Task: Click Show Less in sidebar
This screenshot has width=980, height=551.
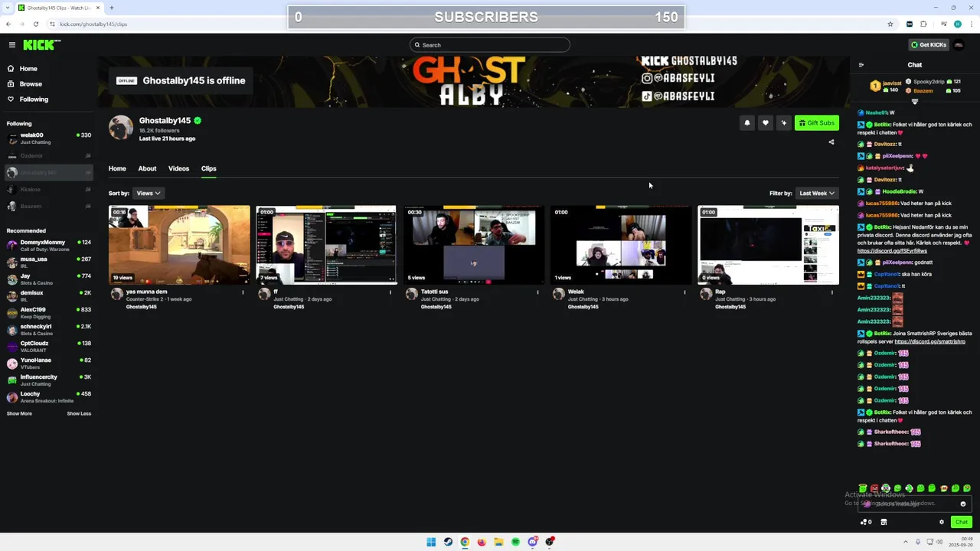Action: point(79,414)
